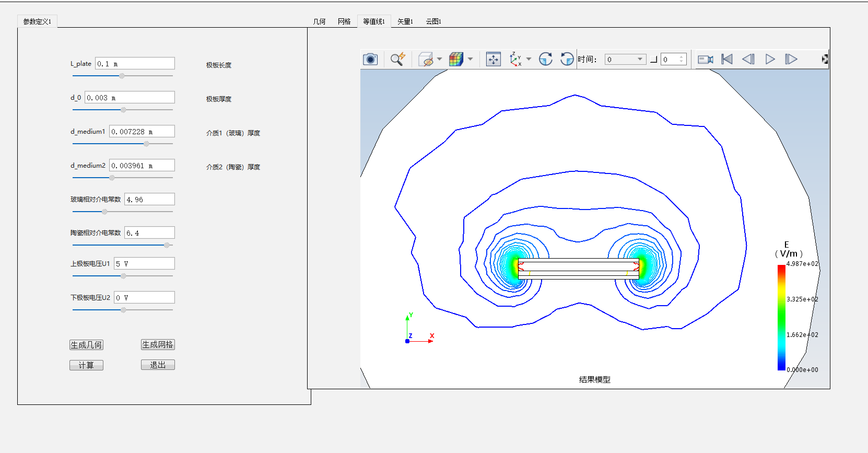Click the zoom magnifier with lightning icon

pos(398,59)
